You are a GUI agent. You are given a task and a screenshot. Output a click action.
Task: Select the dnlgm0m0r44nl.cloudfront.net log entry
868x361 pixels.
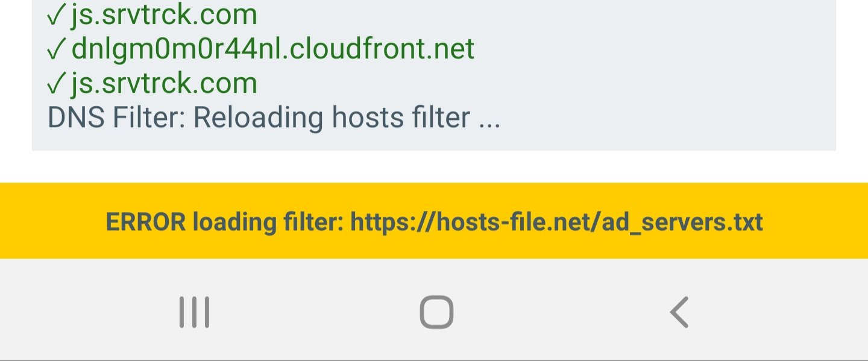[x=261, y=49]
